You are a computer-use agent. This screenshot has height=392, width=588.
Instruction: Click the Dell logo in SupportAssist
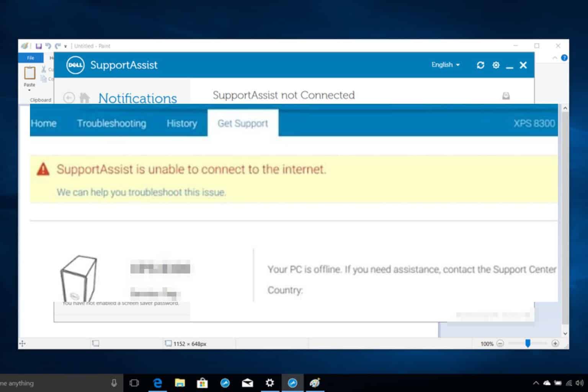(x=75, y=65)
